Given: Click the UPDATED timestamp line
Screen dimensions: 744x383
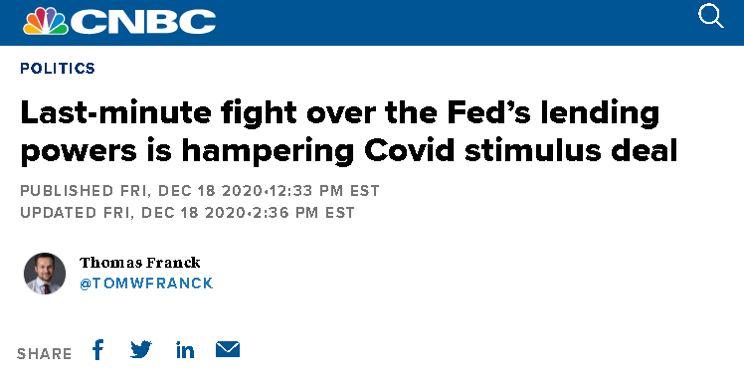Looking at the screenshot, I should point(187,213).
